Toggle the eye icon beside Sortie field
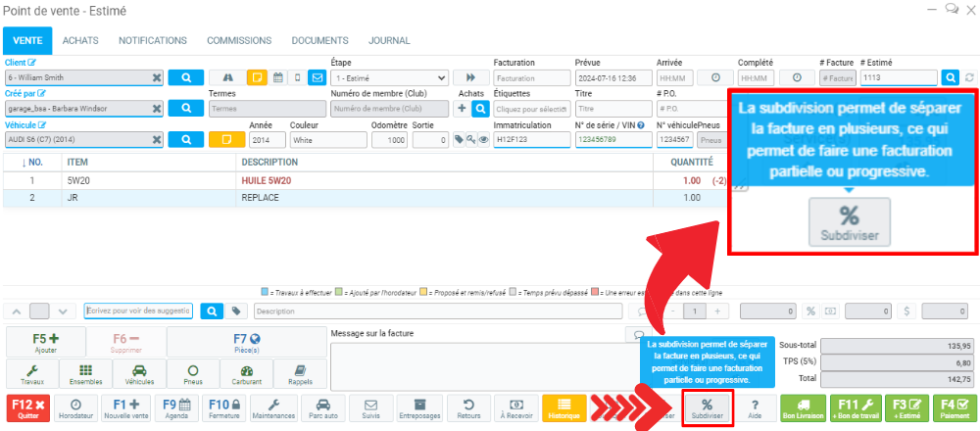 point(483,140)
